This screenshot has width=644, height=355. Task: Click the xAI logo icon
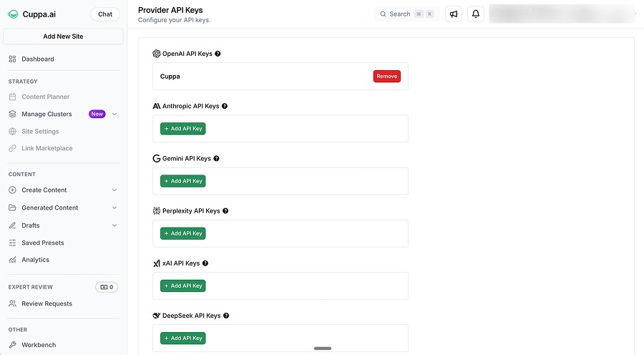pyautogui.click(x=157, y=263)
